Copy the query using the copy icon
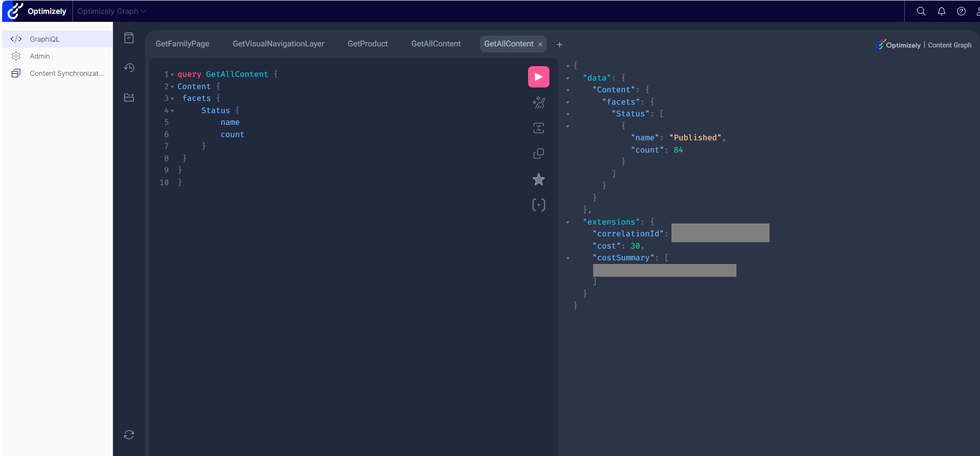 pyautogui.click(x=538, y=154)
